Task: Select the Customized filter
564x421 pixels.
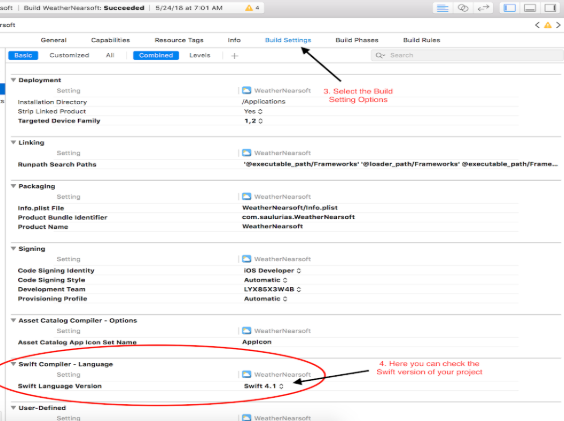Action: 69,55
